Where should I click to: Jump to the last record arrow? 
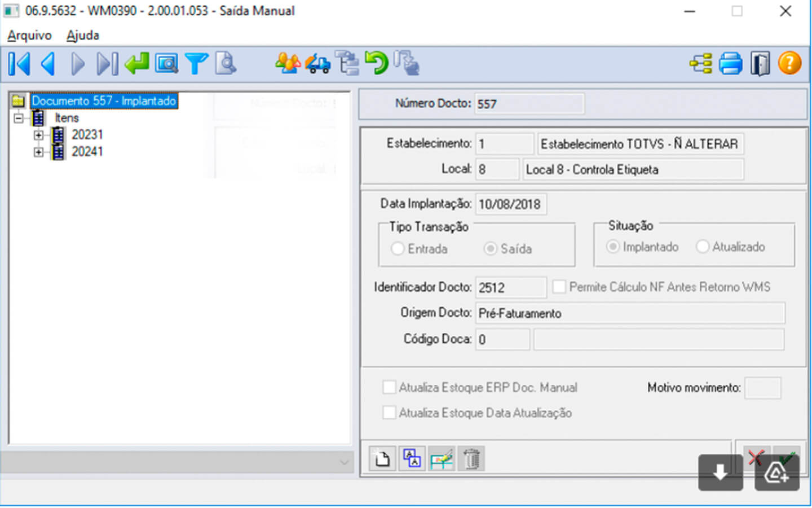pos(107,64)
